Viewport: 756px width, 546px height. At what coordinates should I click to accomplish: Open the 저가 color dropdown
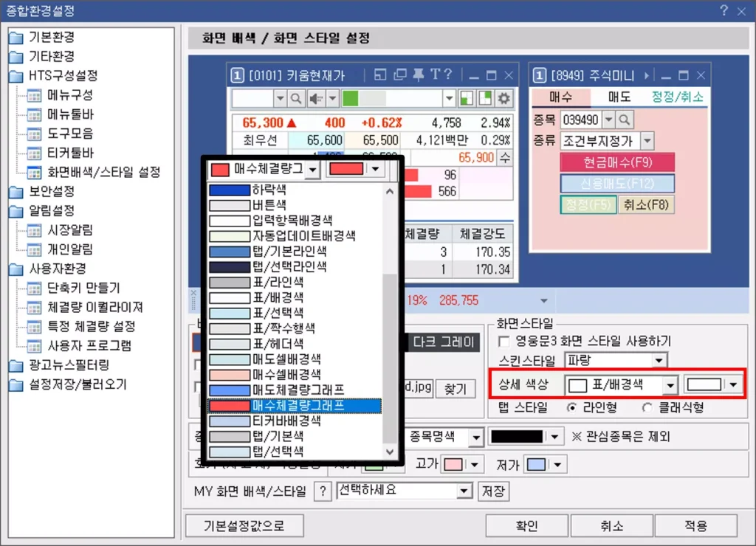click(557, 465)
